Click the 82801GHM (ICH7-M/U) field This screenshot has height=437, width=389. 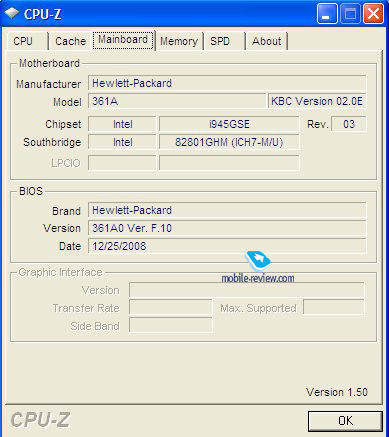[229, 142]
